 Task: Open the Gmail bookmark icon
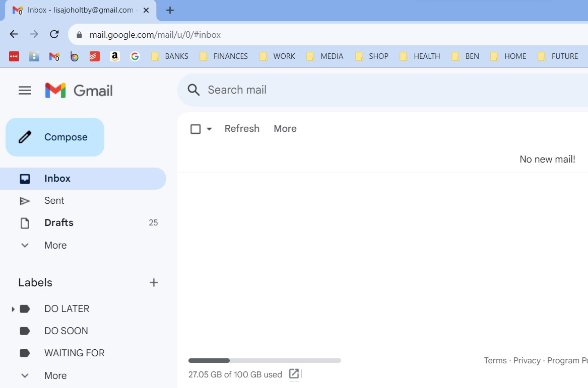(54, 56)
